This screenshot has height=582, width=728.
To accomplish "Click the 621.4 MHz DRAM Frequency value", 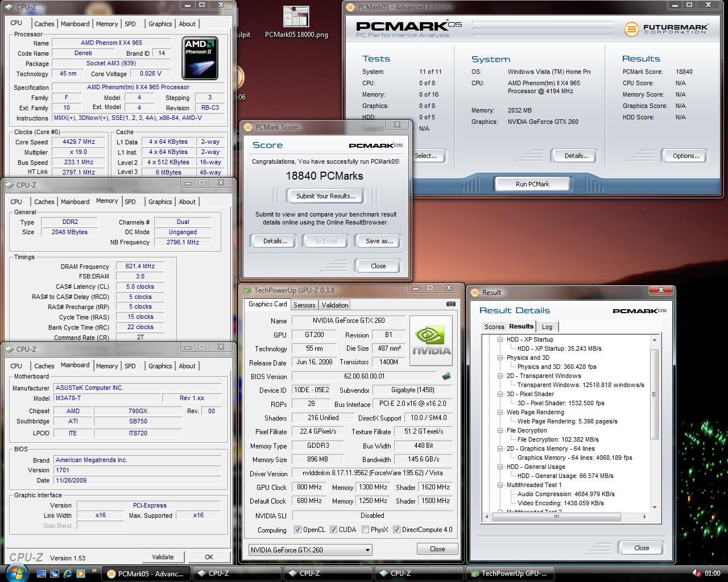I will 140,266.
